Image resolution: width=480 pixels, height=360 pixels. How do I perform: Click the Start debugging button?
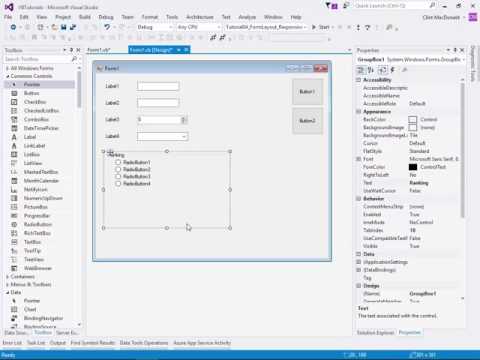(321, 27)
